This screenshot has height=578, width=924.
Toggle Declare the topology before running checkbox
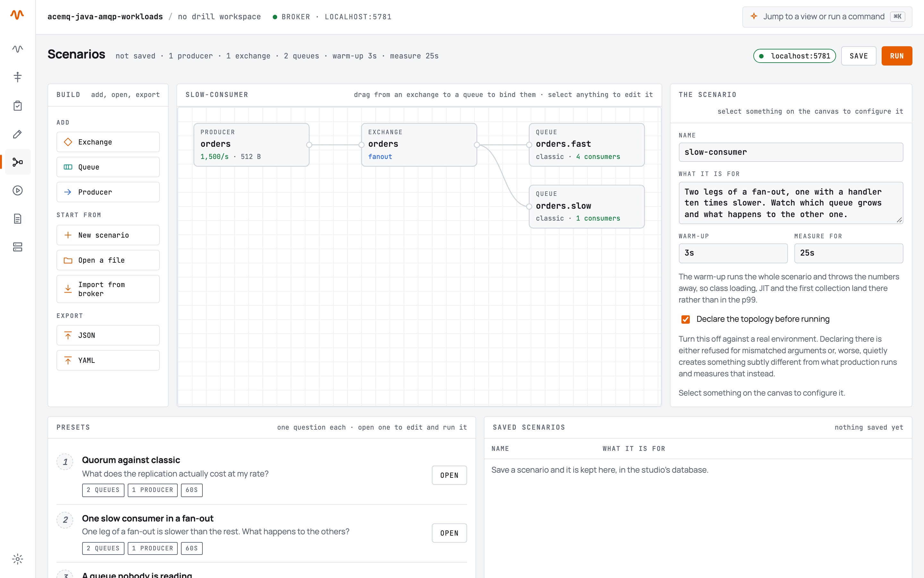tap(686, 319)
